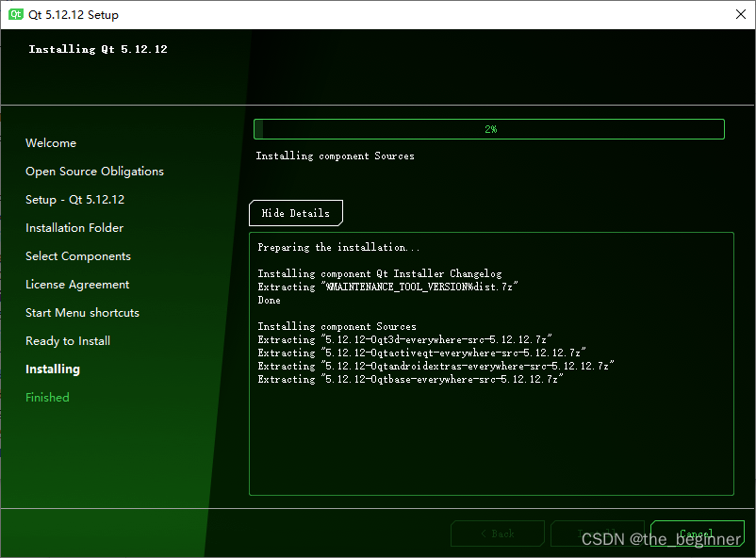Close the Qt 5.12.12 Setup window
This screenshot has height=558, width=756.
[741, 14]
